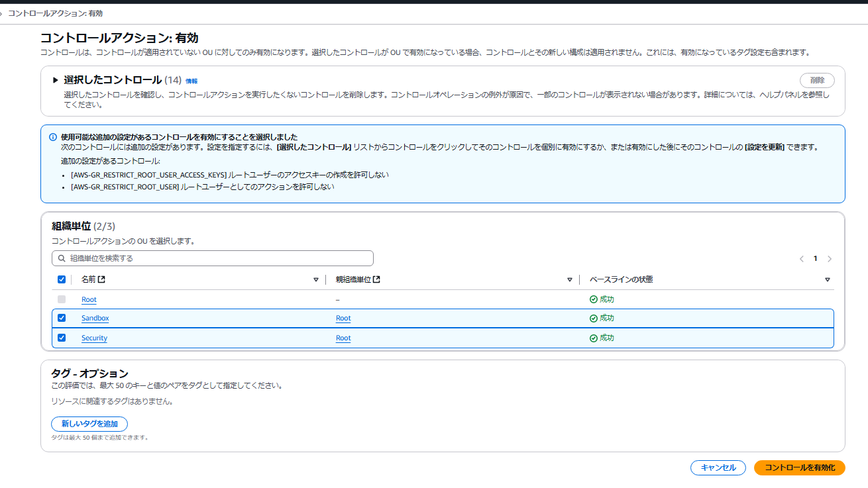Go to next page with right chevron
The image size is (868, 488).
(x=830, y=259)
